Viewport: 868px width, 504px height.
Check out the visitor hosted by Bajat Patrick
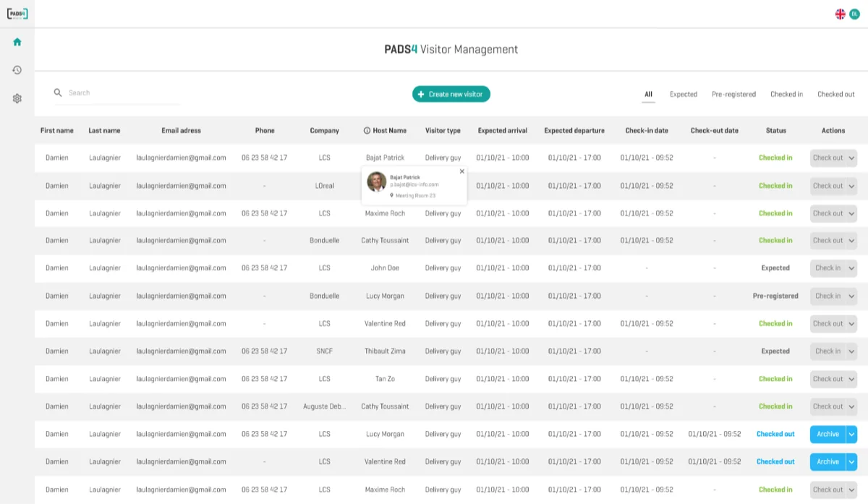827,158
